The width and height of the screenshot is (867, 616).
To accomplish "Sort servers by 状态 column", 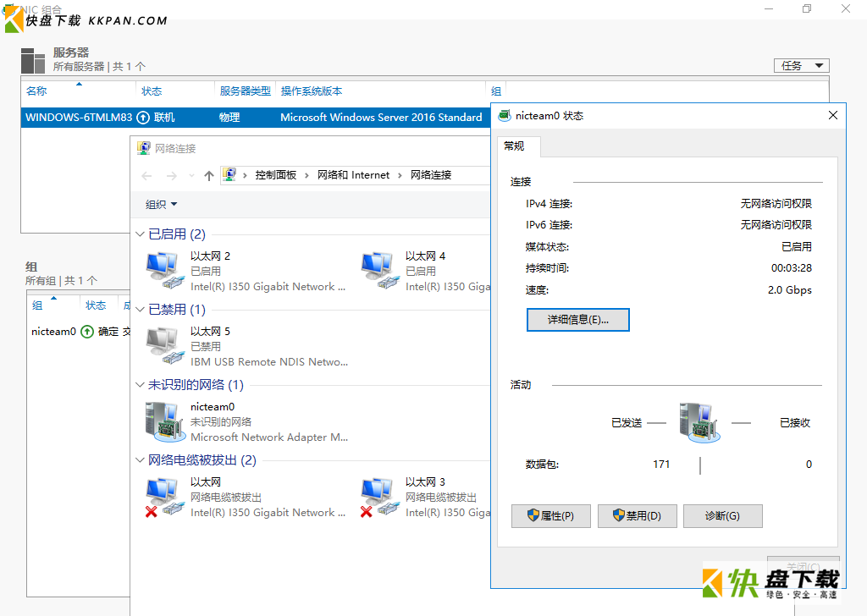I will point(152,91).
